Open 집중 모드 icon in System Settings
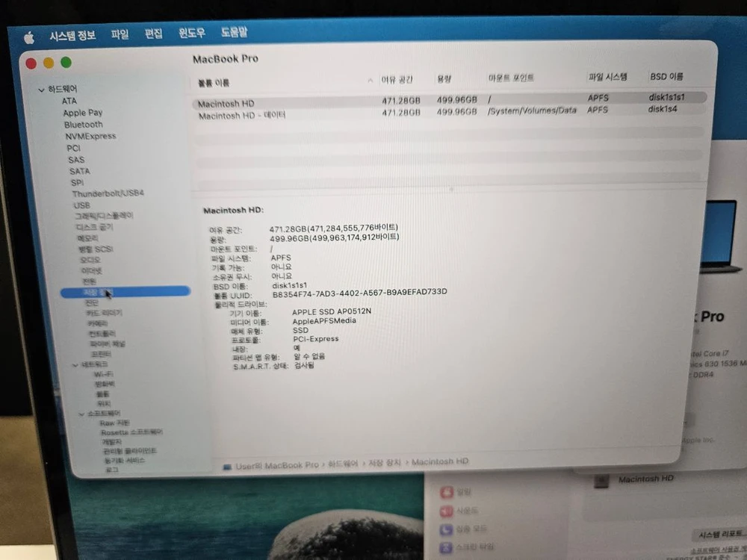The height and width of the screenshot is (560, 747). 447,529
